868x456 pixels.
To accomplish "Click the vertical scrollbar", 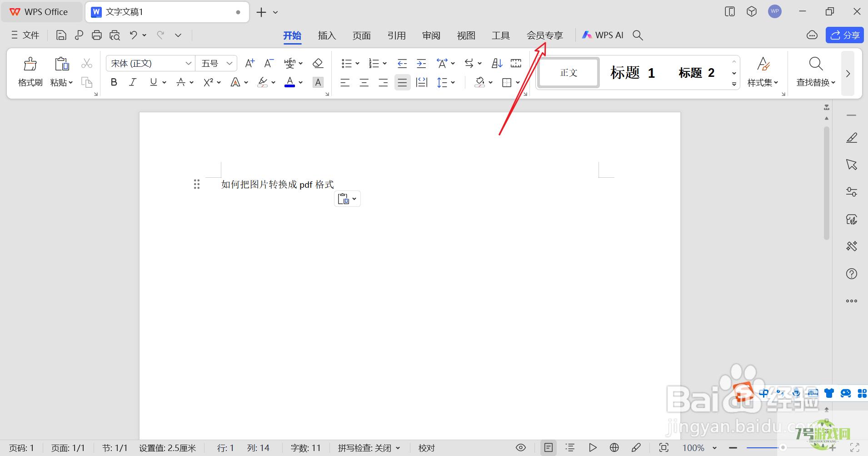I will pyautogui.click(x=827, y=183).
